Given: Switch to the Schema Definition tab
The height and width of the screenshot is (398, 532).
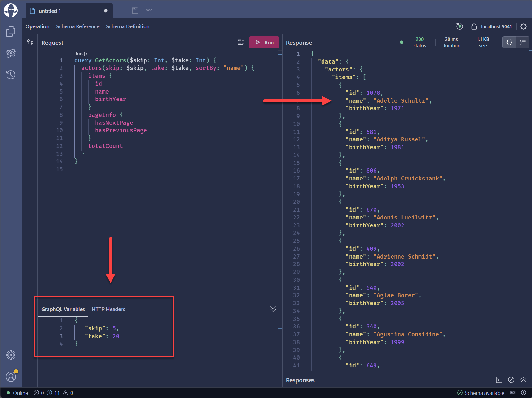Looking at the screenshot, I should tap(128, 26).
